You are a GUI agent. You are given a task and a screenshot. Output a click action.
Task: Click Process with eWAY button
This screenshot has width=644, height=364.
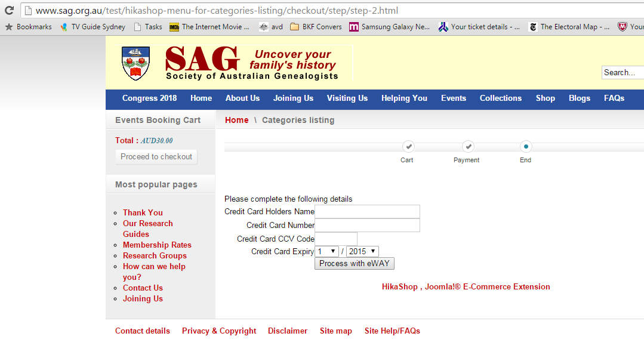(355, 263)
